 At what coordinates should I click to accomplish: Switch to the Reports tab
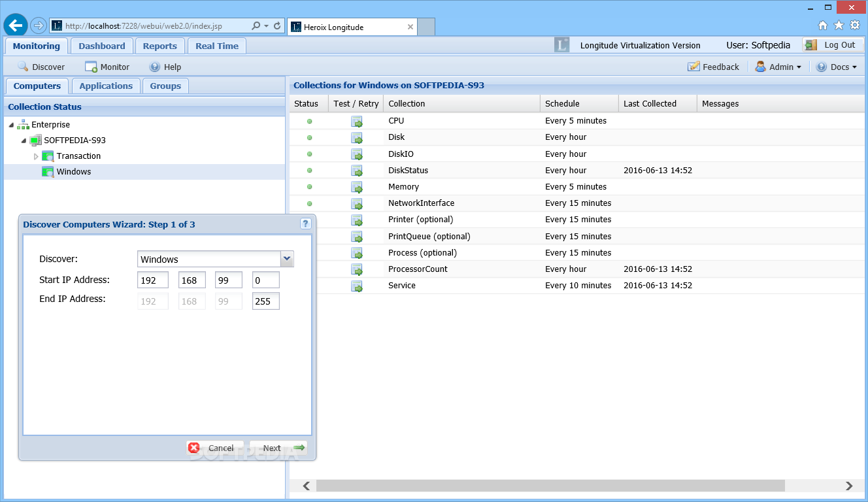point(160,46)
